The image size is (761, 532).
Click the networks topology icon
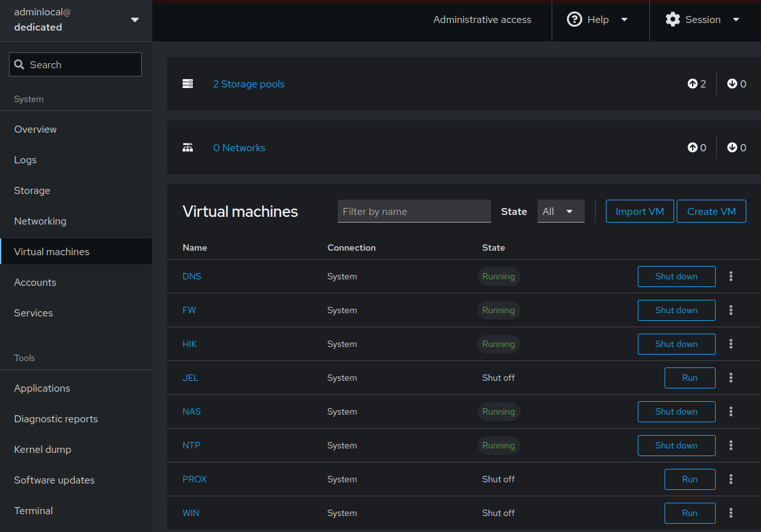(188, 147)
